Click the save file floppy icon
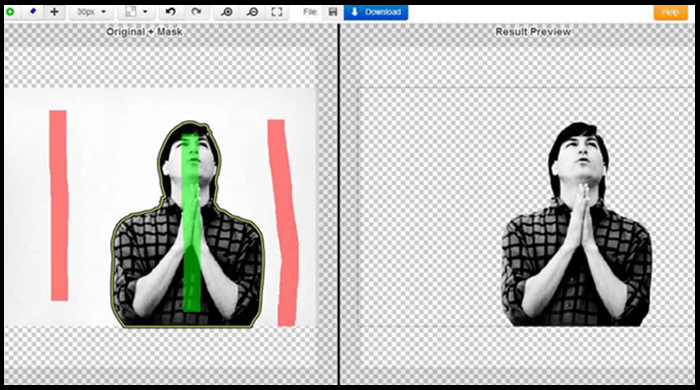The height and width of the screenshot is (390, 700). coord(333,12)
